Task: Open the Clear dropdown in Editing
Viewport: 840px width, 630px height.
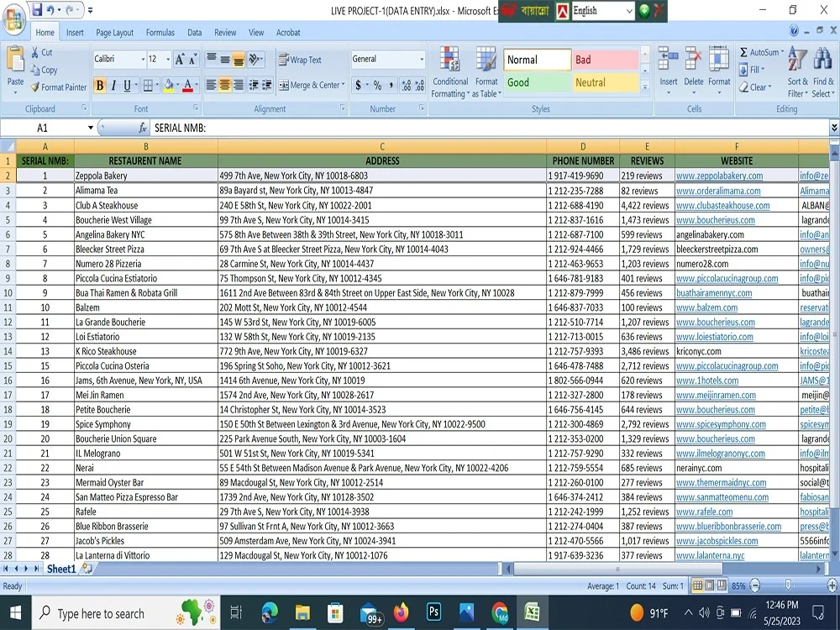Action: click(755, 87)
